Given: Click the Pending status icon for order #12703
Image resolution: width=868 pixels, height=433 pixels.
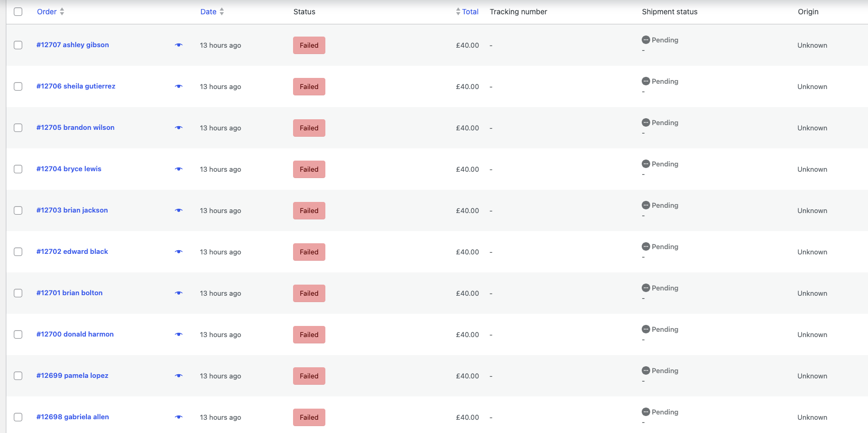Looking at the screenshot, I should point(645,205).
